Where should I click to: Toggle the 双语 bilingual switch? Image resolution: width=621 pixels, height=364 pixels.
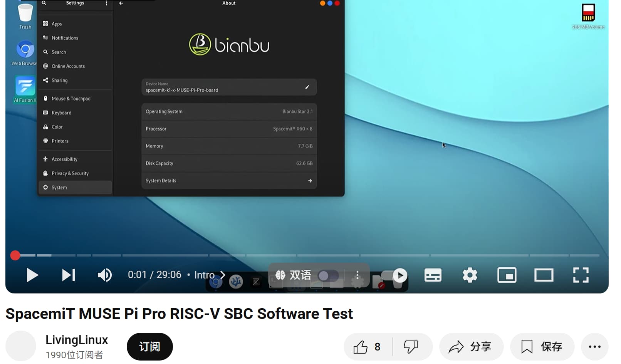[x=329, y=275]
